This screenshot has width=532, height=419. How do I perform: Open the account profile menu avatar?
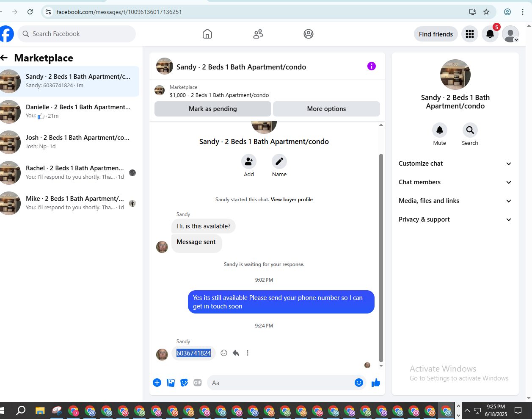510,34
